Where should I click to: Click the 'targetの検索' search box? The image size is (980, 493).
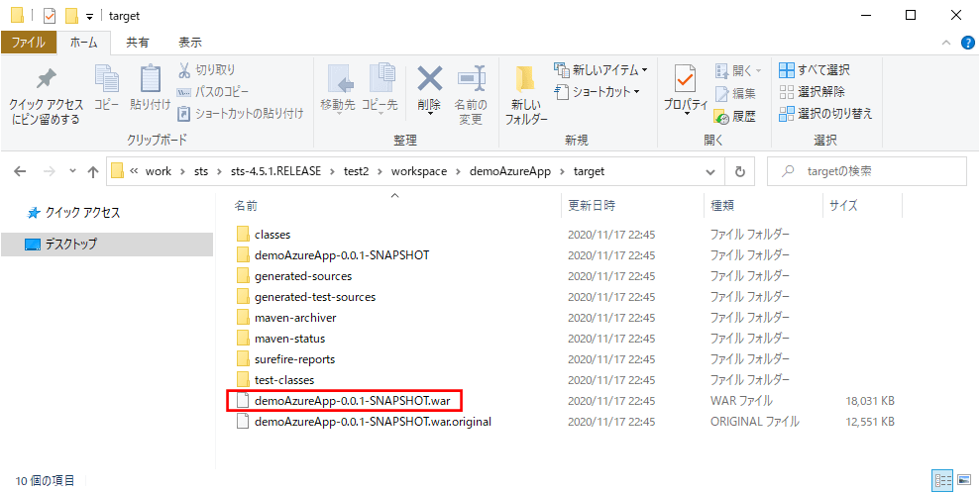(866, 171)
